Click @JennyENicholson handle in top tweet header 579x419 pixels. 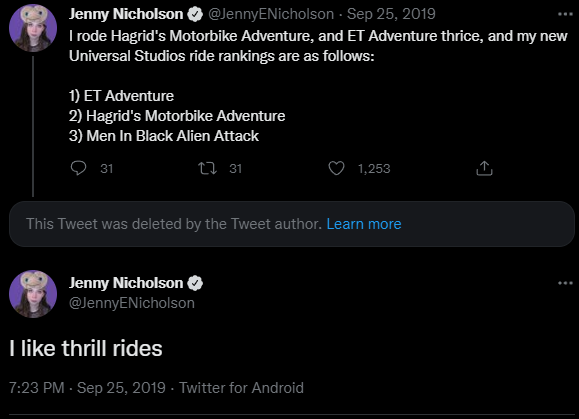click(x=271, y=14)
